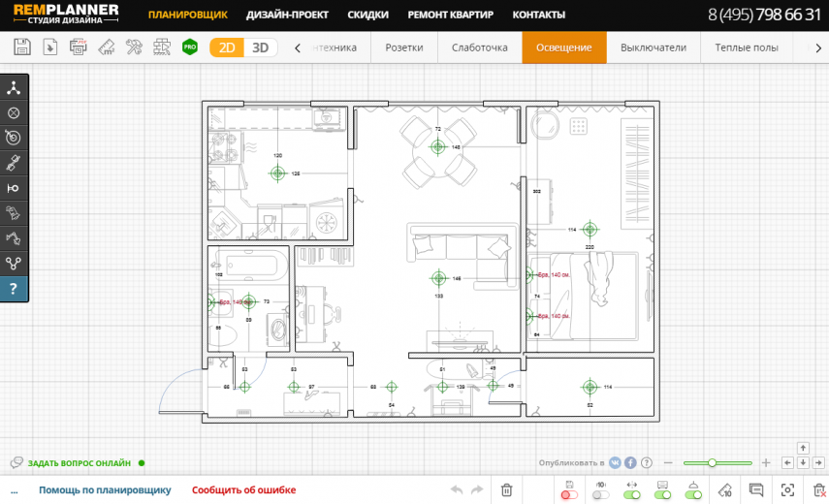The width and height of the screenshot is (829, 504).
Task: Click the green PRO badge icon
Action: [x=190, y=47]
